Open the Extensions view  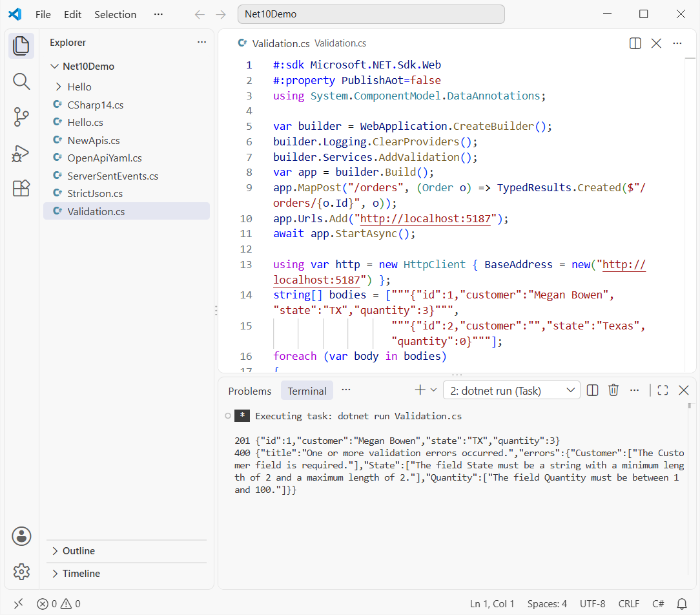[21, 189]
